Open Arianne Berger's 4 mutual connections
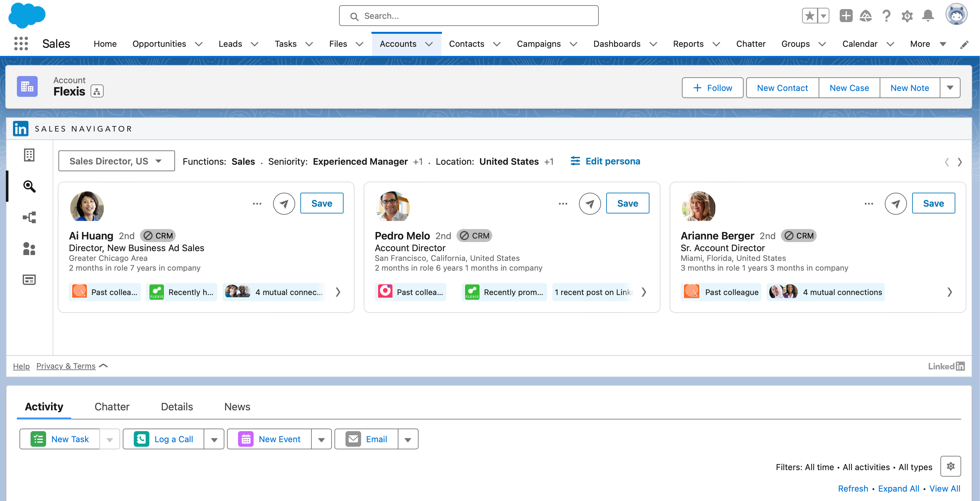 pyautogui.click(x=825, y=292)
